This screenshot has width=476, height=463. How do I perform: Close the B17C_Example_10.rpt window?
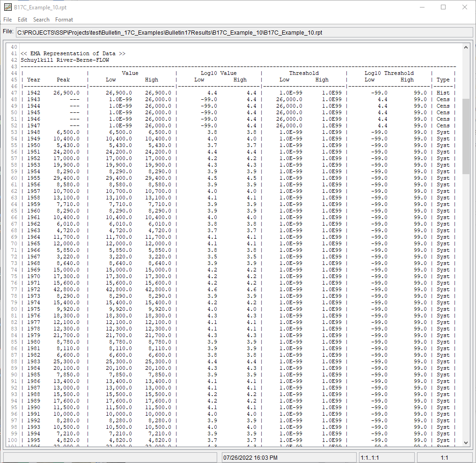pyautogui.click(x=465, y=7)
